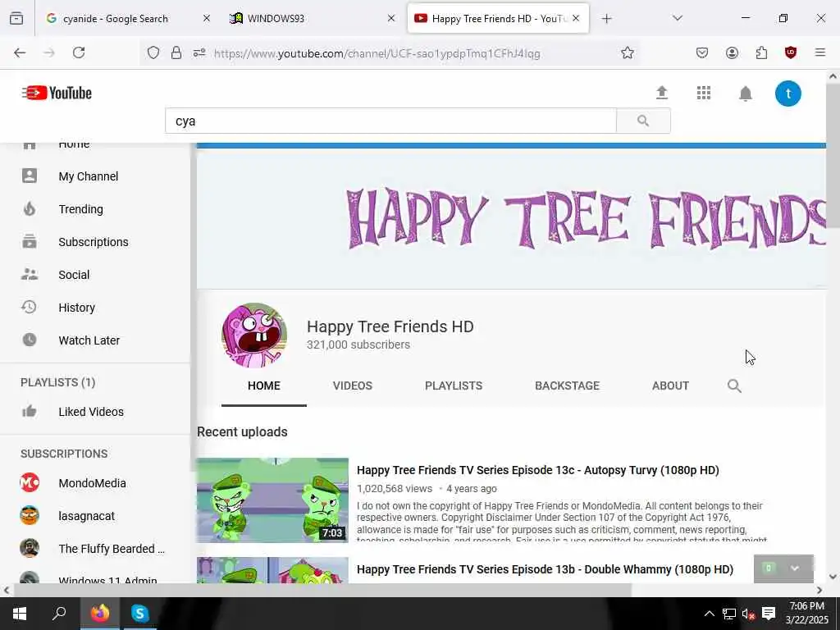Click the tracking protection shield icon
This screenshot has height=630, width=840.
(153, 52)
